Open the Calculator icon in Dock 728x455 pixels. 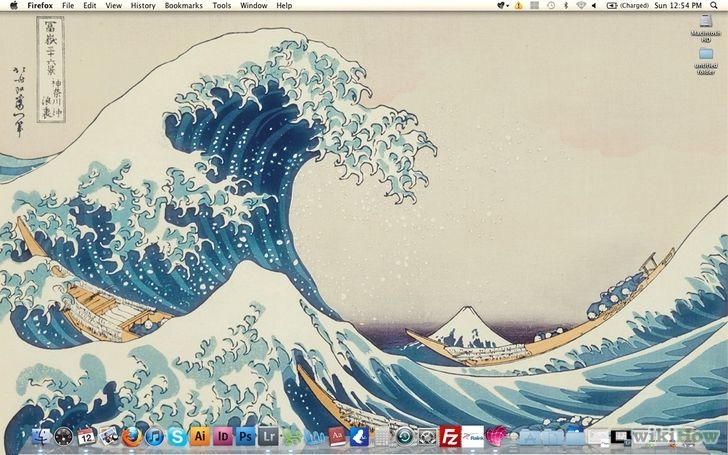point(382,437)
